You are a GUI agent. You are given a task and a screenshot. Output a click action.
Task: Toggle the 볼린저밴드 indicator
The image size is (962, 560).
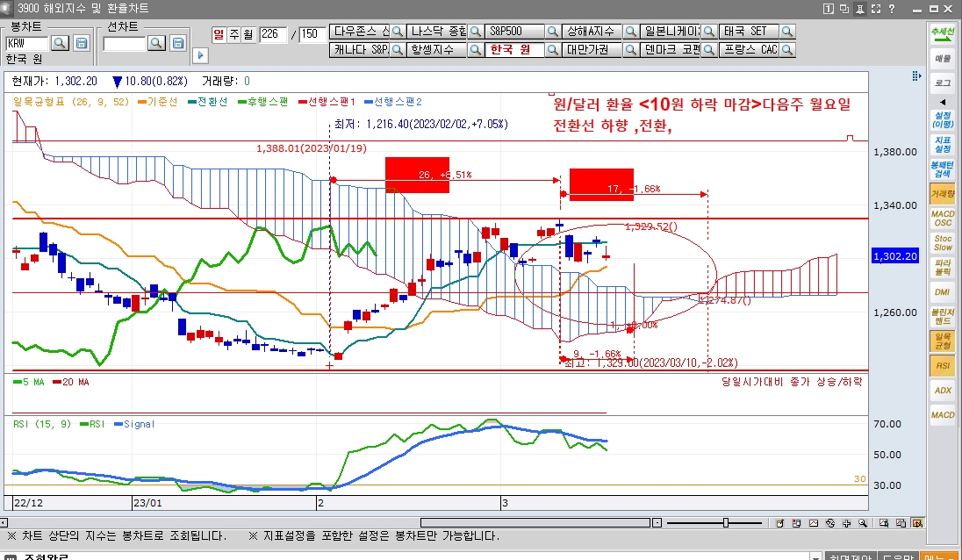tap(943, 317)
